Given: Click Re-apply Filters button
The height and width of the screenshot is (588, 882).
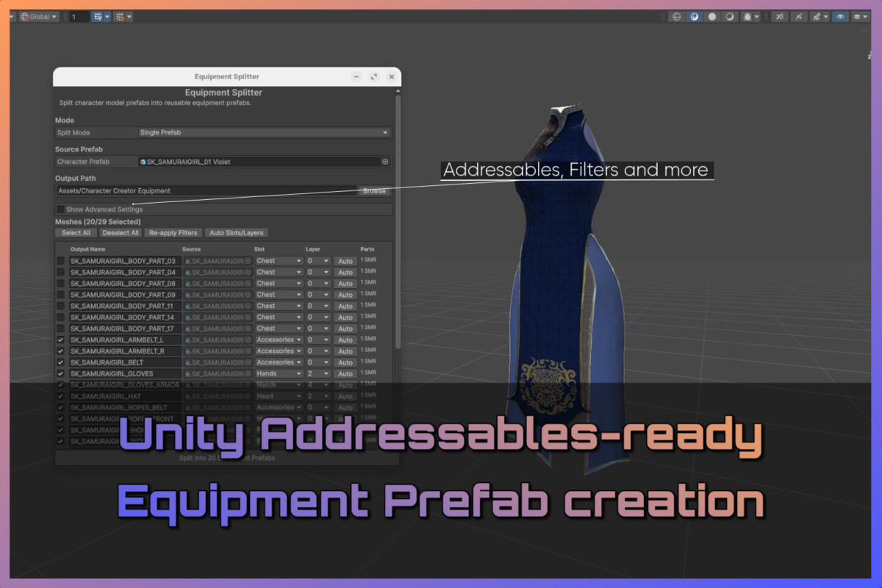Looking at the screenshot, I should click(173, 232).
